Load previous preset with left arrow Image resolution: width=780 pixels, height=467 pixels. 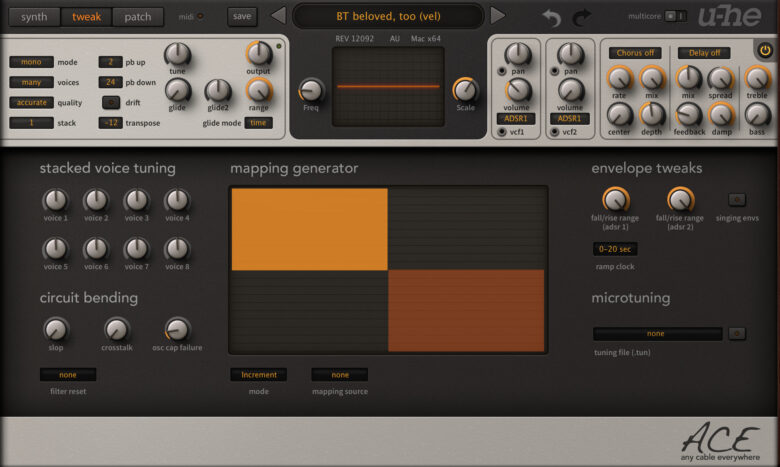(x=279, y=16)
